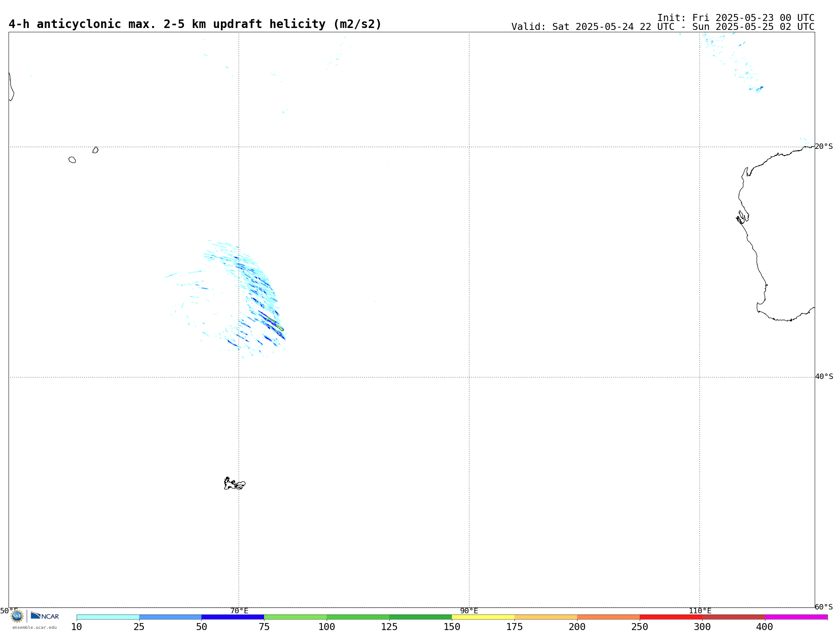Click the Kerguelen Islands outline near 70°E

coord(234,483)
